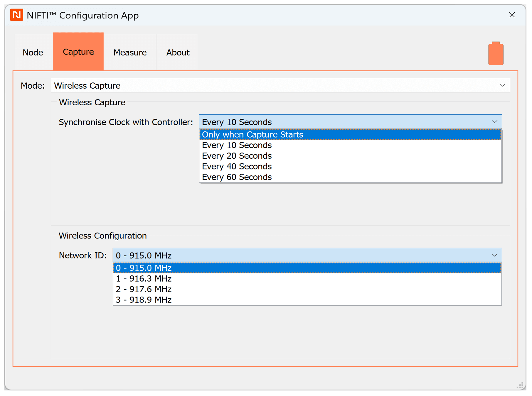Click the window resize grip corner
This screenshot has height=396, width=532.
tap(520, 386)
